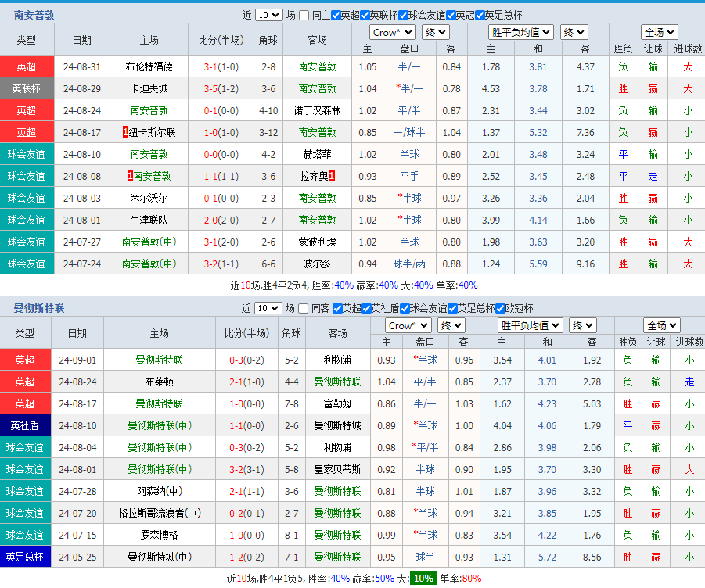
Task: Open the Crow* bookmaker dropdown in top section
Action: tap(392, 32)
